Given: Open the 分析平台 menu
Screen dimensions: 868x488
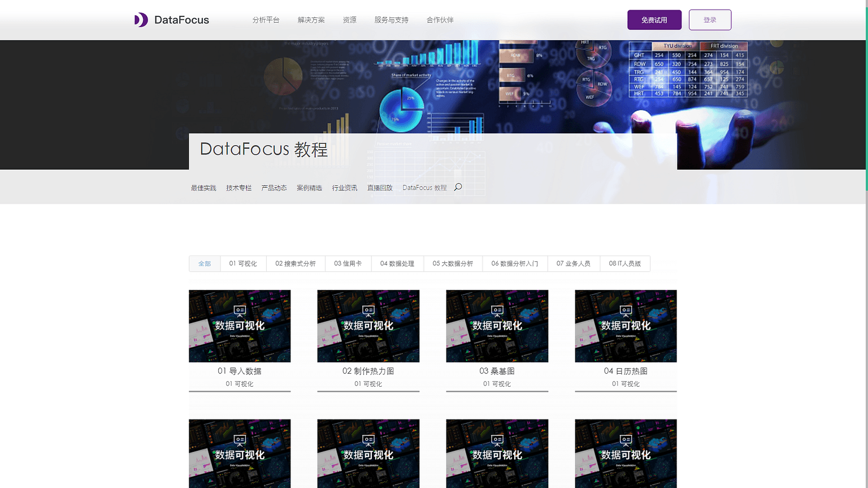Looking at the screenshot, I should tap(266, 20).
